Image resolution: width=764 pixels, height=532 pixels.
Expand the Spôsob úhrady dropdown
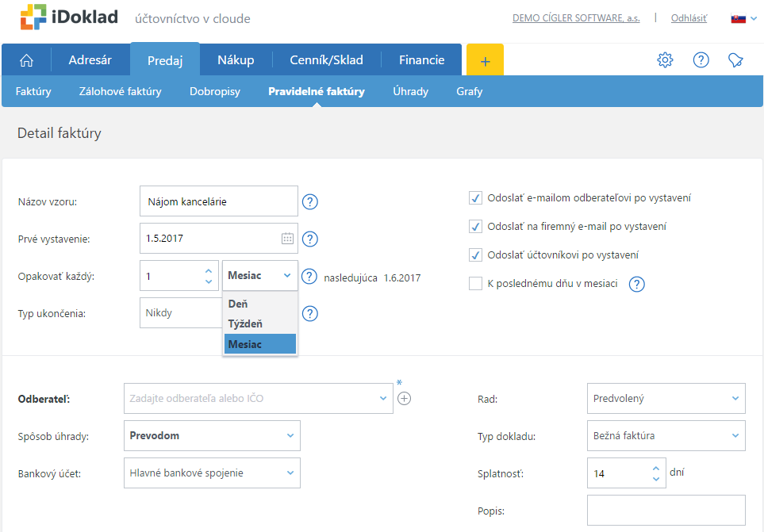point(212,435)
